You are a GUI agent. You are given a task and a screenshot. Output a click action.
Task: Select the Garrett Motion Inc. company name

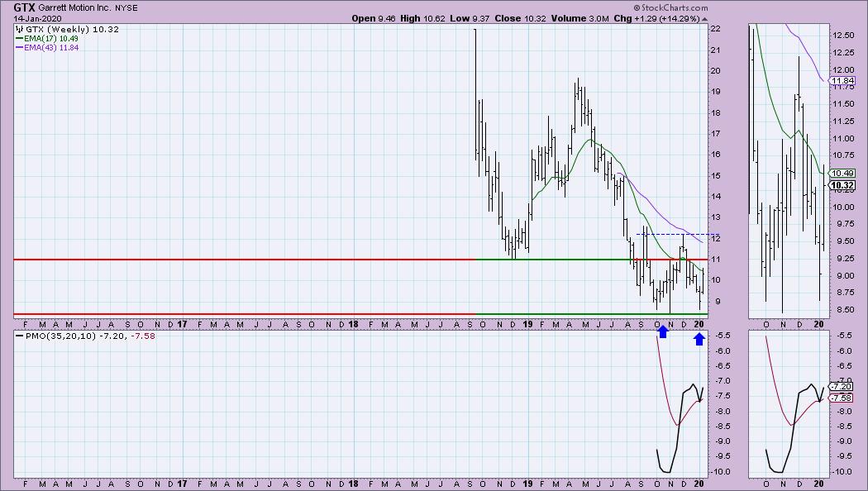coord(74,8)
